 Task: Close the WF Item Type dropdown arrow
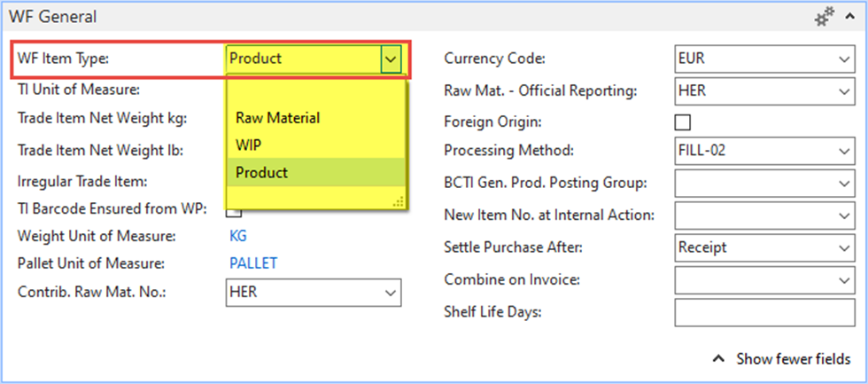point(391,59)
